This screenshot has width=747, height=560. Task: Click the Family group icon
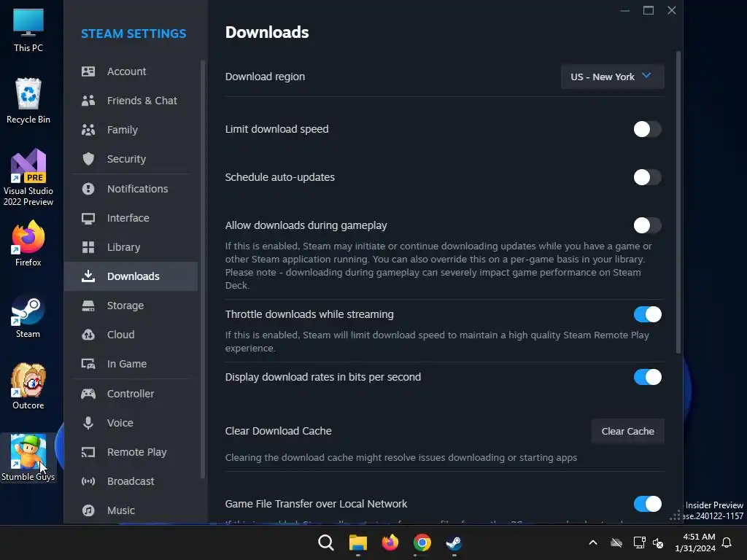click(88, 130)
